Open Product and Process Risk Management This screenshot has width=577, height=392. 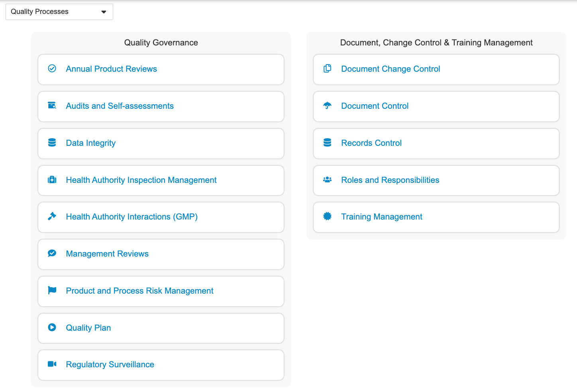pos(139,291)
